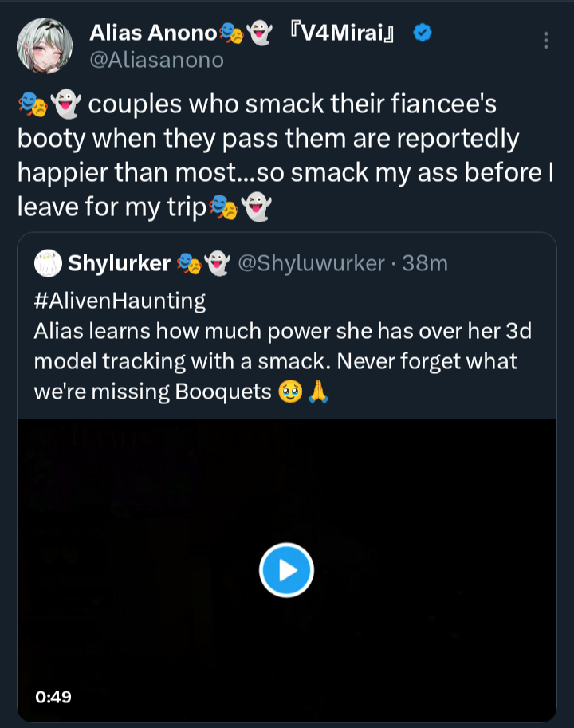The width and height of the screenshot is (574, 728).
Task: Click the ghost emoji next to Shylurker's name
Action: [217, 263]
